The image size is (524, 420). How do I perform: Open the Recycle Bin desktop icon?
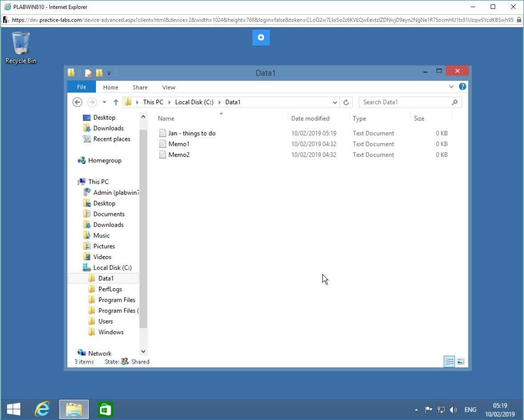[x=21, y=48]
